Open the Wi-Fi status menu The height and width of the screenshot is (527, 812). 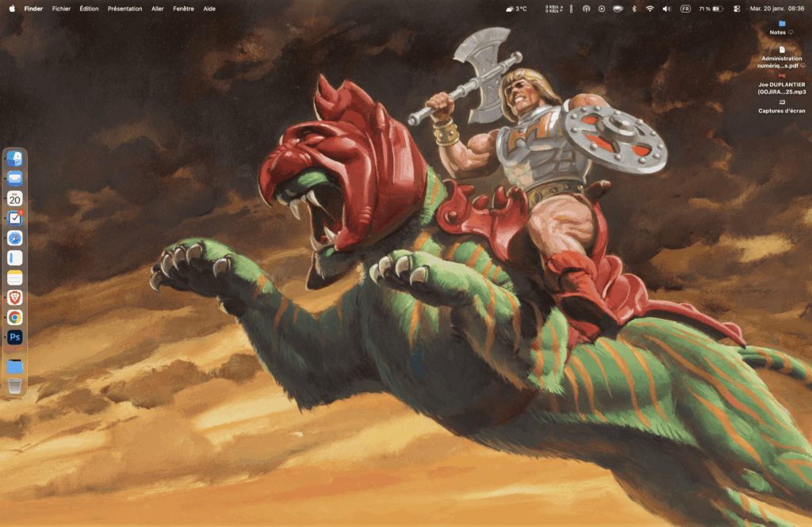pos(649,9)
